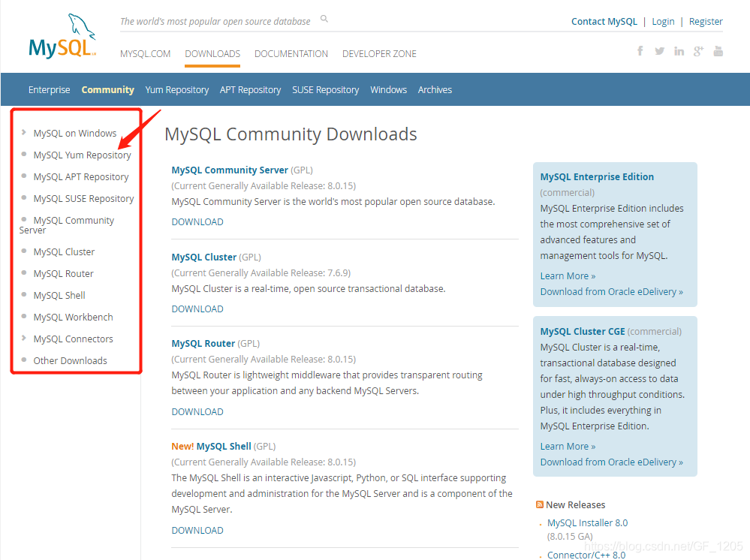
Task: Open Connector/C++ 8.0 release link
Action: 586,555
